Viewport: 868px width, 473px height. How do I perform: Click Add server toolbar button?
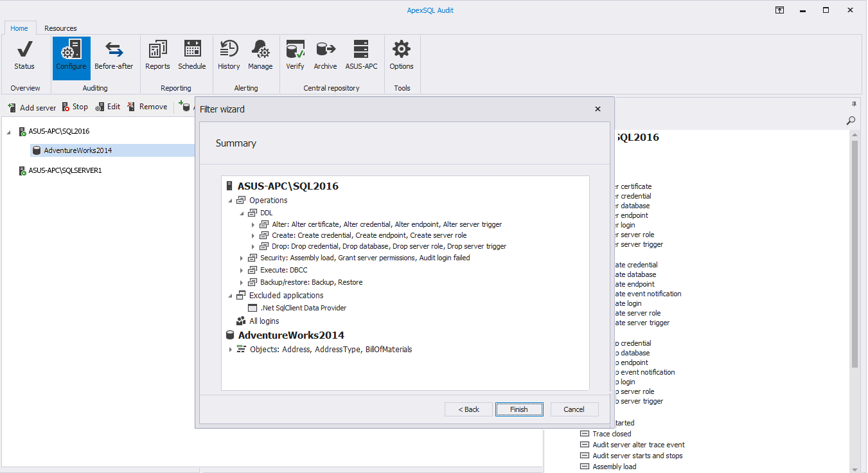[31, 107]
